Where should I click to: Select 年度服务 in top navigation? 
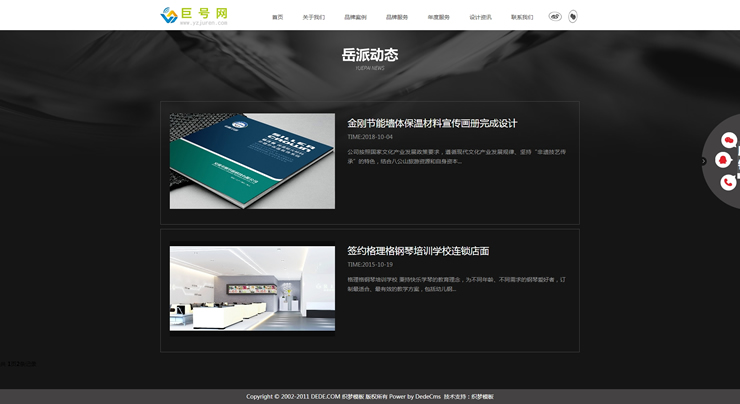438,17
